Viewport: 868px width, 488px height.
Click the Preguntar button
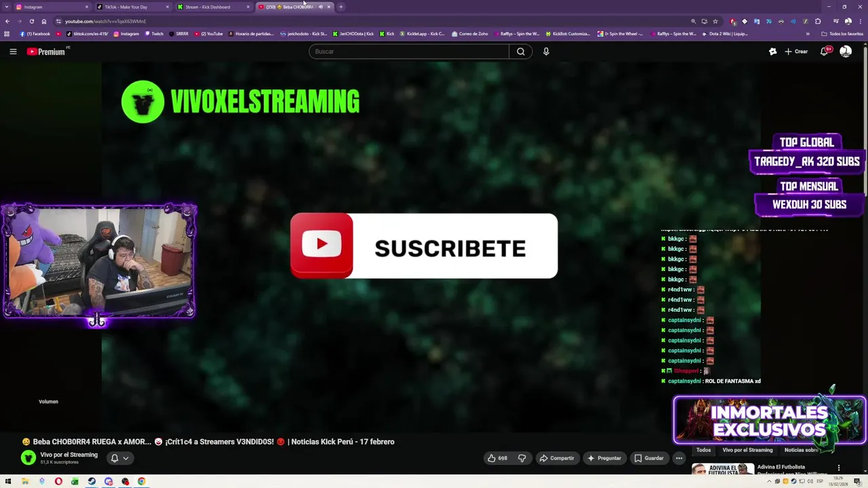pos(604,458)
